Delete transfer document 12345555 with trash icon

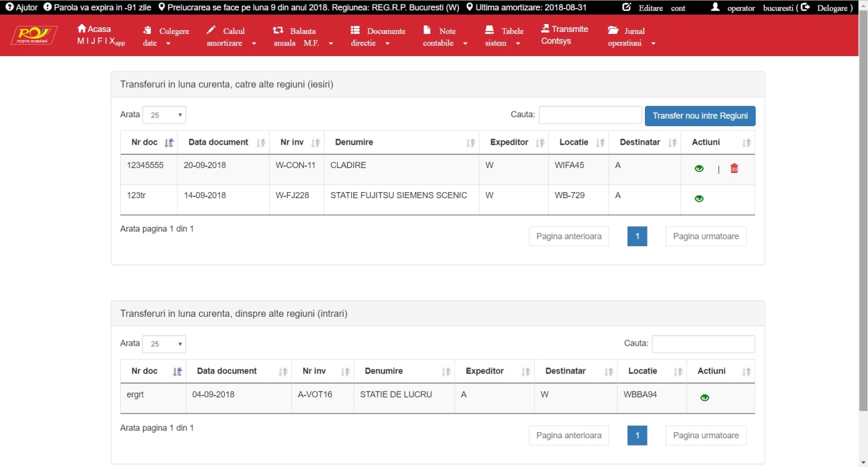[734, 169]
